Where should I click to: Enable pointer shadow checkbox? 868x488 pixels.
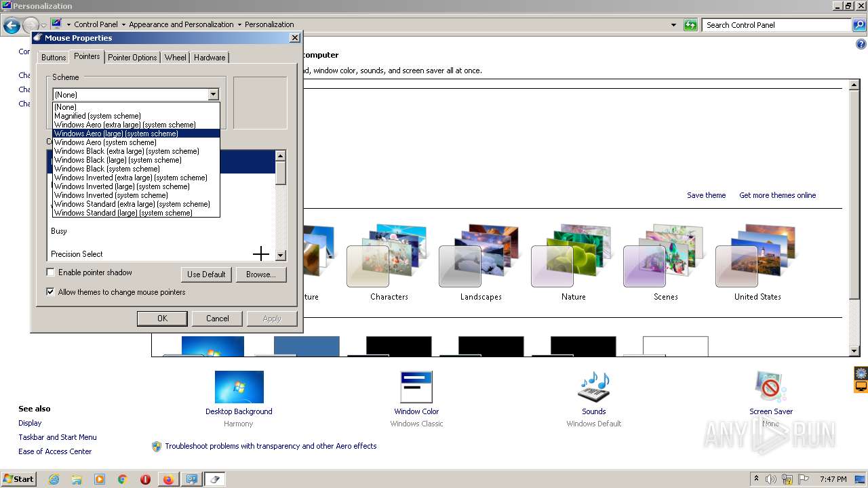tap(50, 272)
